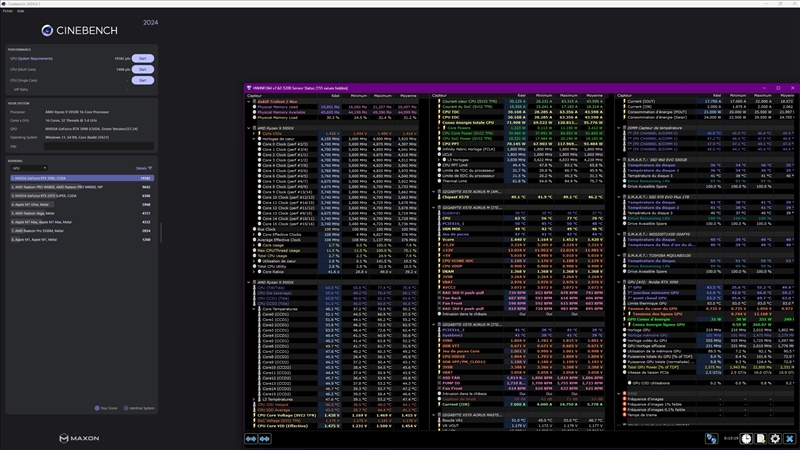
Task: Collapse the AMD Ryzen 9 5950X sensor group
Action: pyautogui.click(x=249, y=128)
